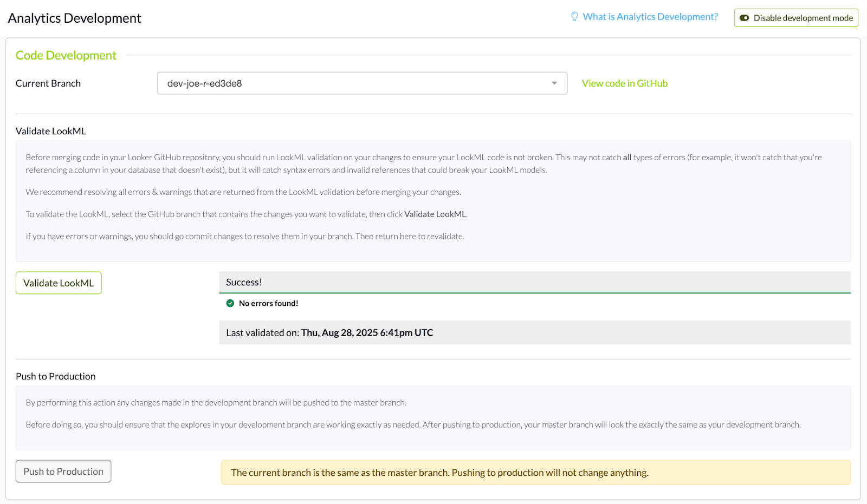The height and width of the screenshot is (504, 867).
Task: Click the green checkmark success icon
Action: (230, 303)
